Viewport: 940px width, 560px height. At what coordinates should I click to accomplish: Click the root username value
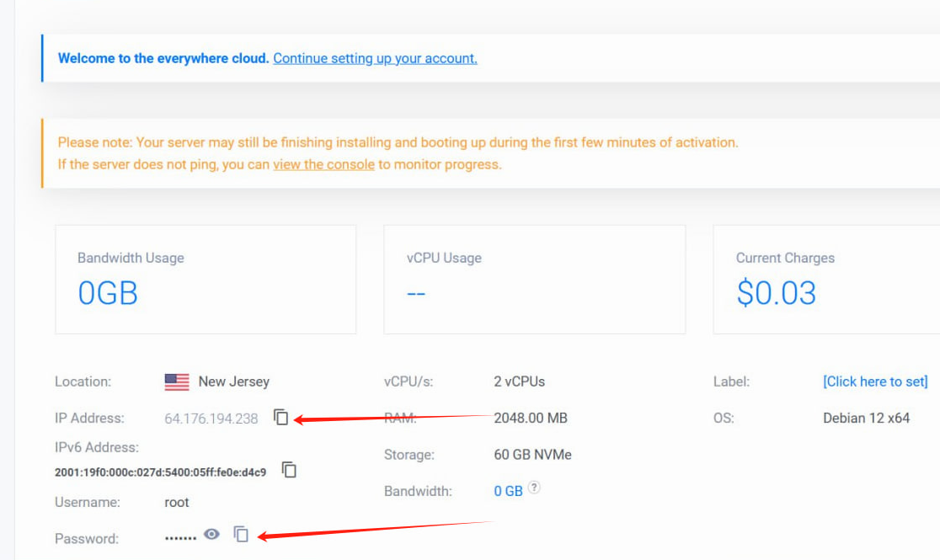coord(177,503)
